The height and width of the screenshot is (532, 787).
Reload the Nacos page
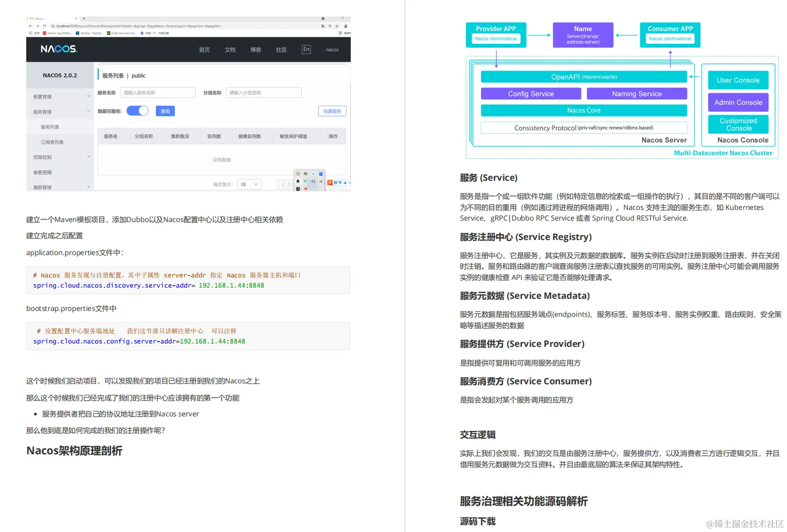click(44, 26)
